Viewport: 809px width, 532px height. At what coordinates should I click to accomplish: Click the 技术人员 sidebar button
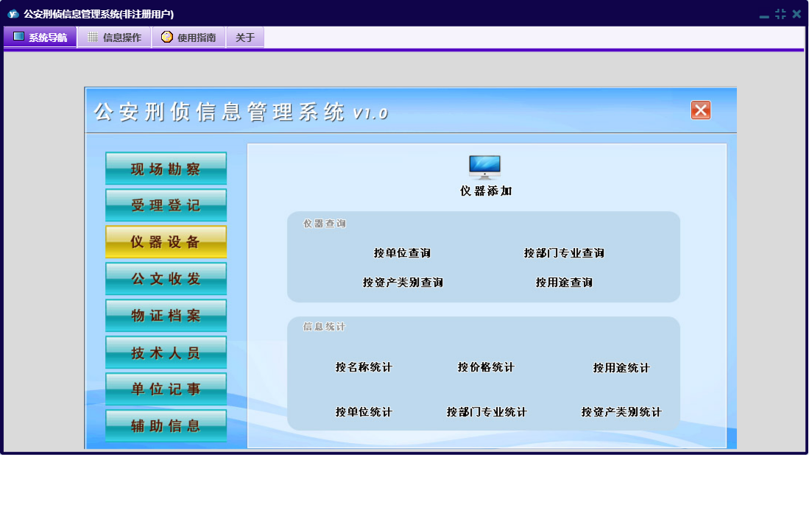(x=166, y=352)
